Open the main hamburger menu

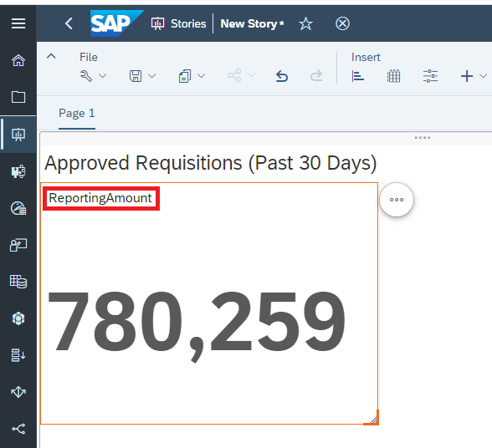coord(18,23)
